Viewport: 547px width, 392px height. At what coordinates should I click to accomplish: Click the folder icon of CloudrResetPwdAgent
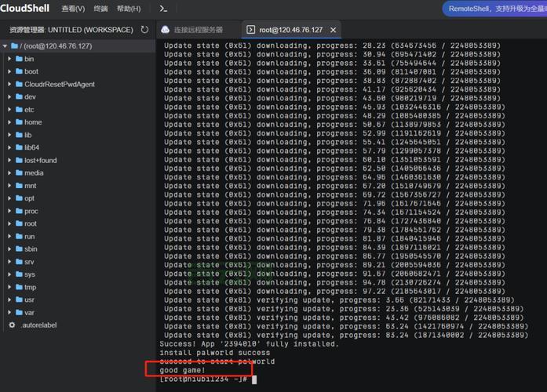pyautogui.click(x=18, y=84)
